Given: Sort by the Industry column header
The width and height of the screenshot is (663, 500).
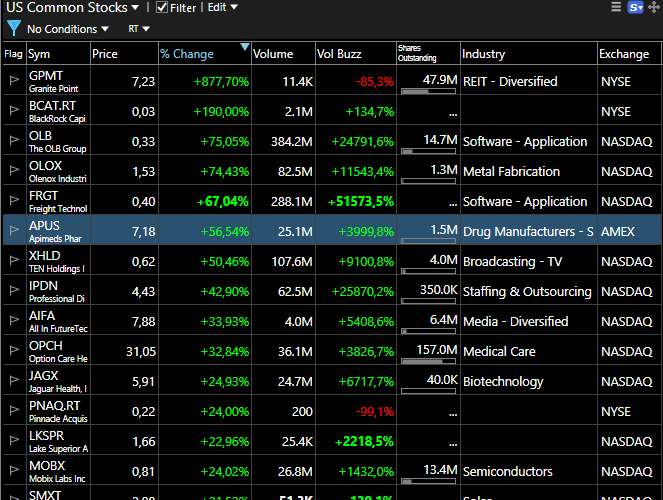Looking at the screenshot, I should coord(529,54).
